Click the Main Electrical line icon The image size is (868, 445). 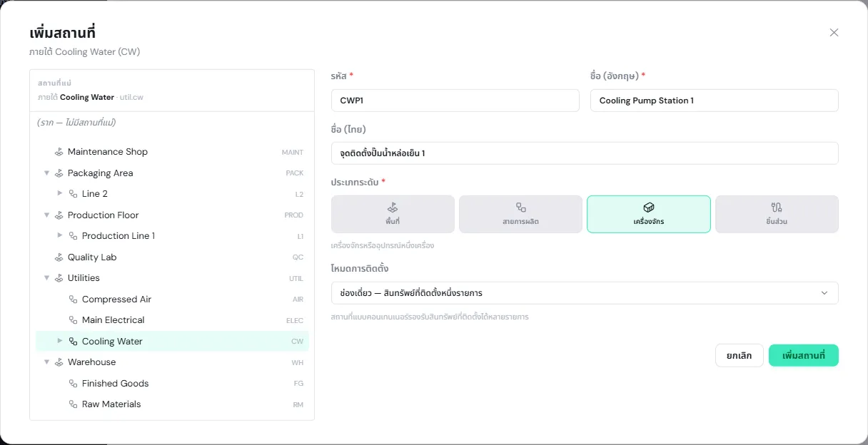click(x=73, y=320)
